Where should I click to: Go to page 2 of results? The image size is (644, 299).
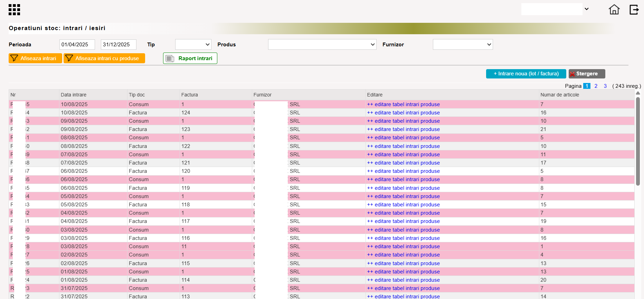[x=596, y=86]
